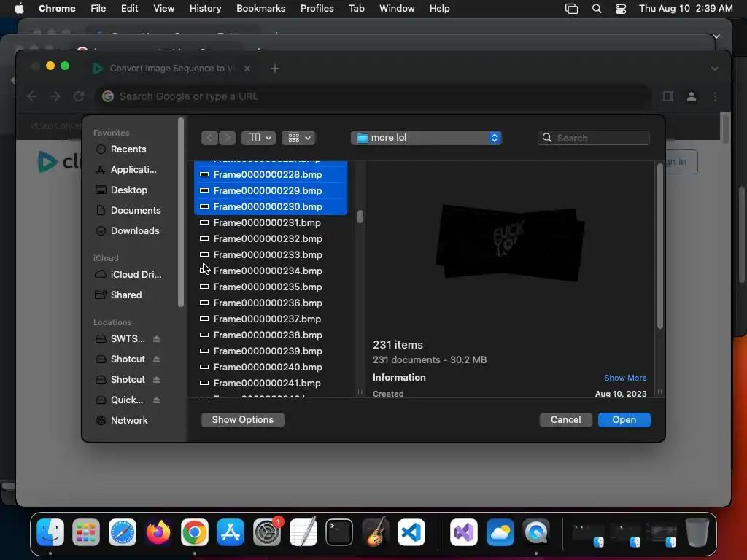Expand the Chrome tab search chevron
This screenshot has height=560, width=747.
point(715,69)
